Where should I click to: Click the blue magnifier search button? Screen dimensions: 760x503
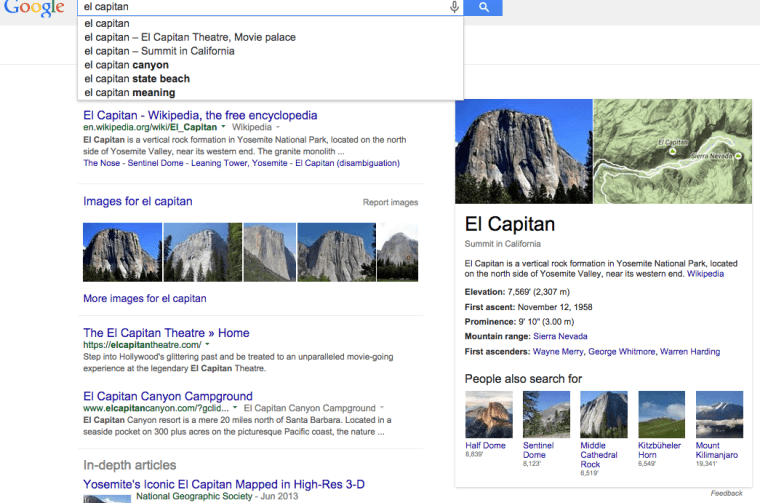tap(483, 7)
